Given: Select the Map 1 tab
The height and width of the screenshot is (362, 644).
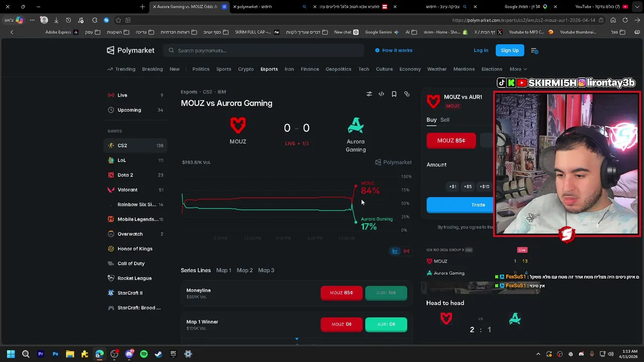Looking at the screenshot, I should [224, 270].
